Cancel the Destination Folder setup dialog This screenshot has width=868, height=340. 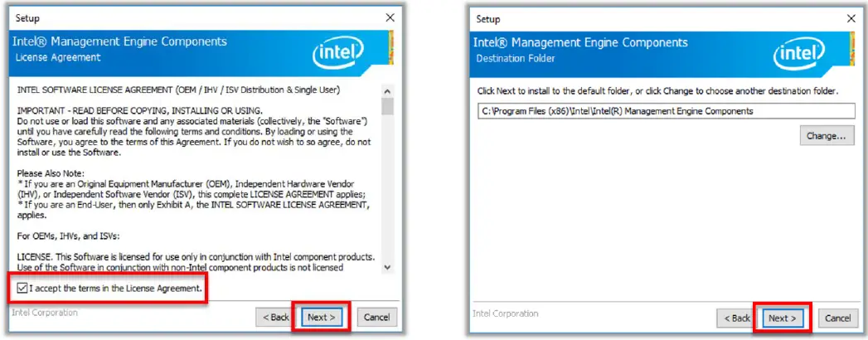click(x=837, y=318)
